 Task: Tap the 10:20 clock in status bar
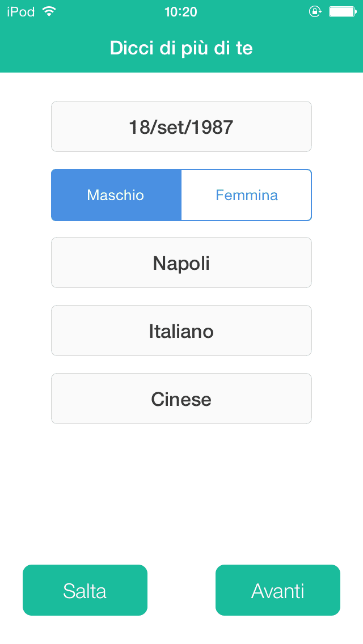(181, 12)
